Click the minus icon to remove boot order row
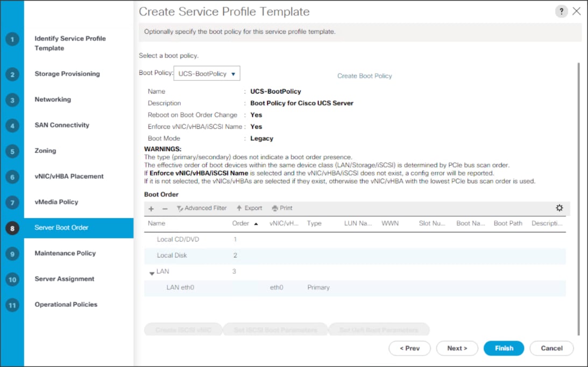Image resolution: width=588 pixels, height=367 pixels. coord(165,209)
